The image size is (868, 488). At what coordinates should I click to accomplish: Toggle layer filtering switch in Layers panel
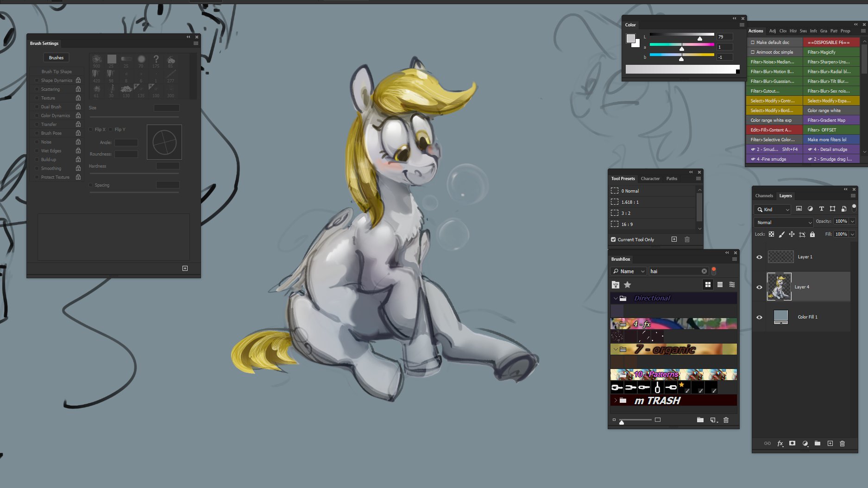click(854, 208)
